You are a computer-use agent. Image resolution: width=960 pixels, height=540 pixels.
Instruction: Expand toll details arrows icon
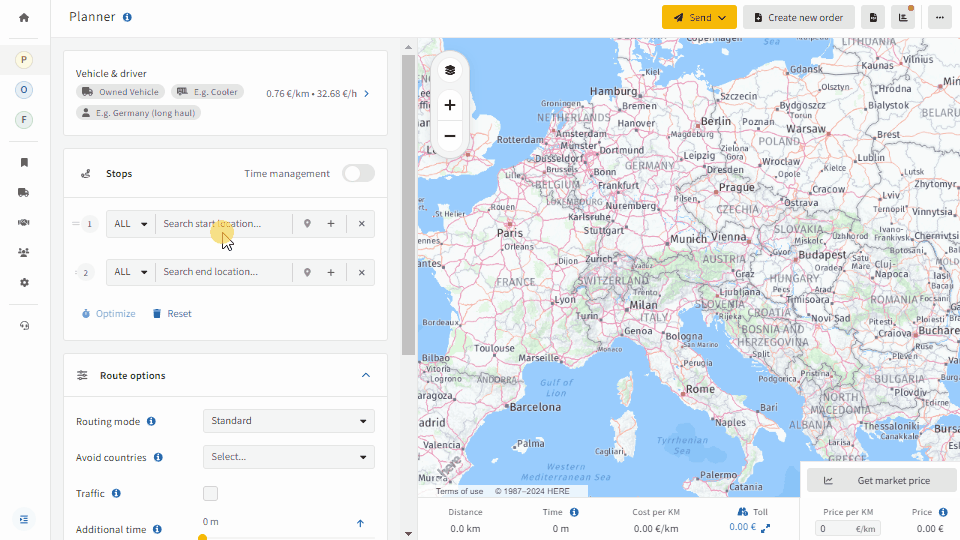[x=765, y=528]
